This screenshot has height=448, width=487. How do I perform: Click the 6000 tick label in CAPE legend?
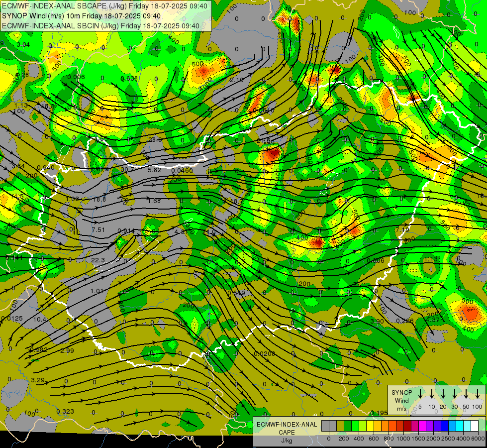coord(479,439)
